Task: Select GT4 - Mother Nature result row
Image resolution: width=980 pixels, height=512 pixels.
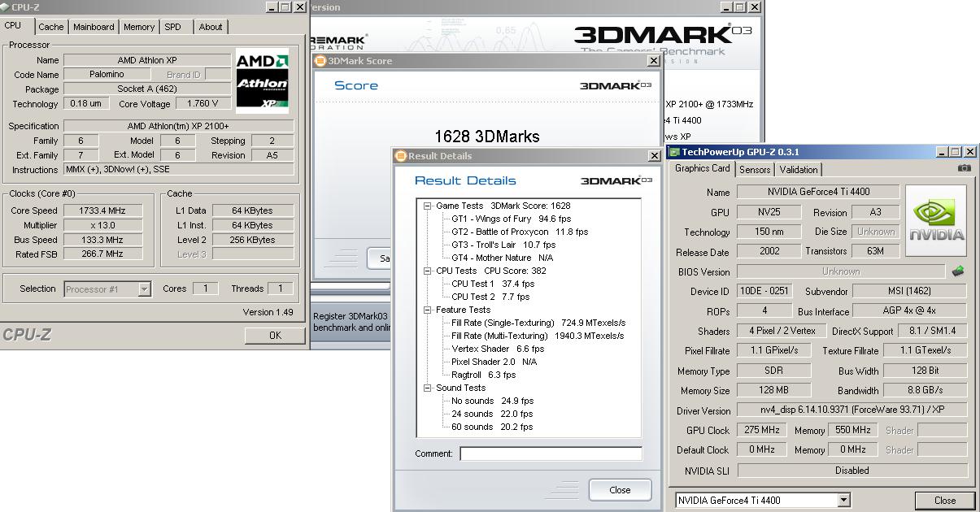Action: pos(502,258)
